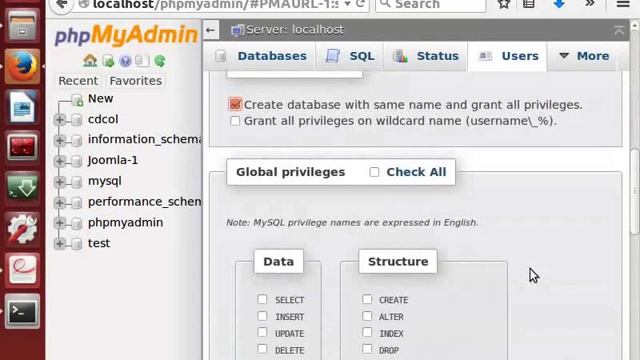This screenshot has height=360, width=640.
Task: Open Firefox from the Ubuntu dock
Action: tap(22, 66)
